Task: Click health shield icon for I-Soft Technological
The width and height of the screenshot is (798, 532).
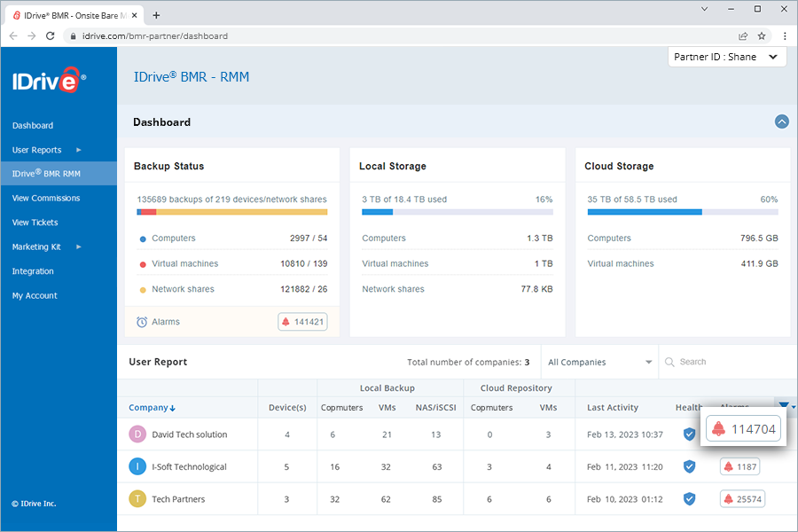Action: pos(689,467)
